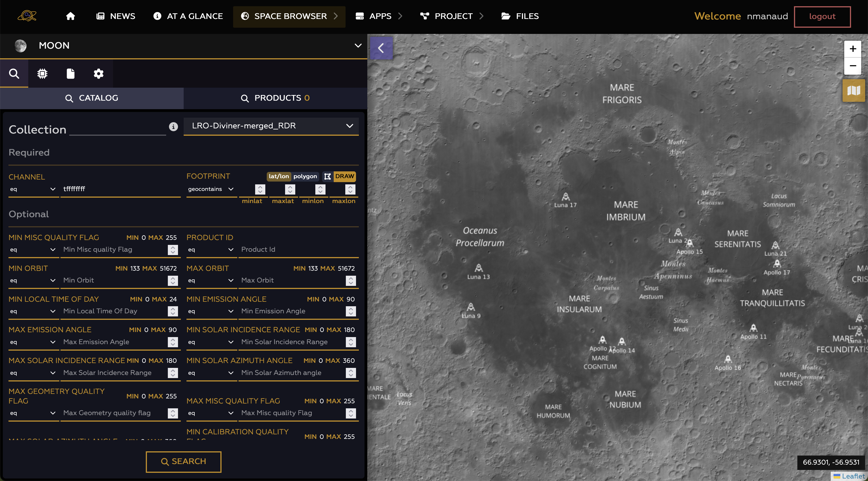Click the Max Orbit stepper
Screen dimensions: 868x481
(x=350, y=281)
